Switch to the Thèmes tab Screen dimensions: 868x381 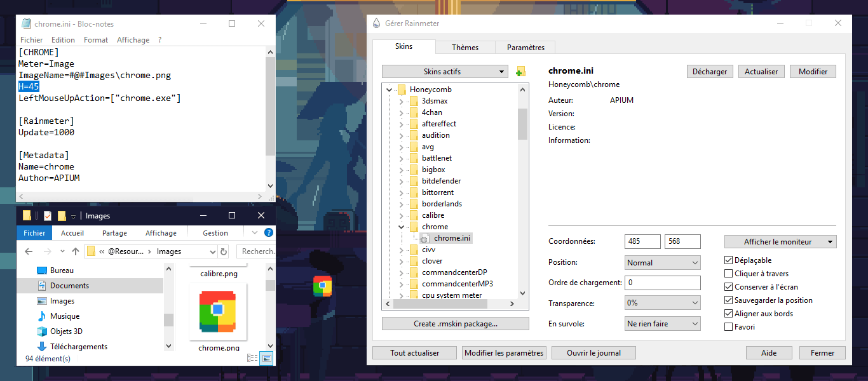(465, 48)
